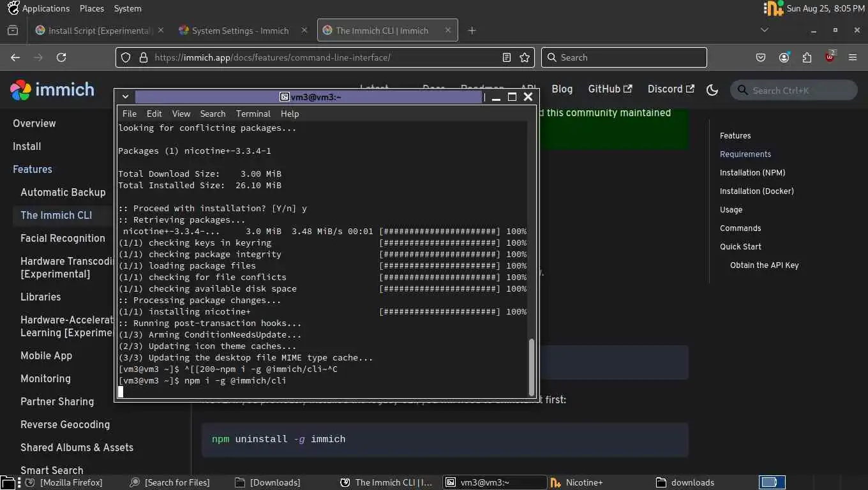The height and width of the screenshot is (490, 868).
Task: Click the Firefox Search box
Action: [x=624, y=57]
